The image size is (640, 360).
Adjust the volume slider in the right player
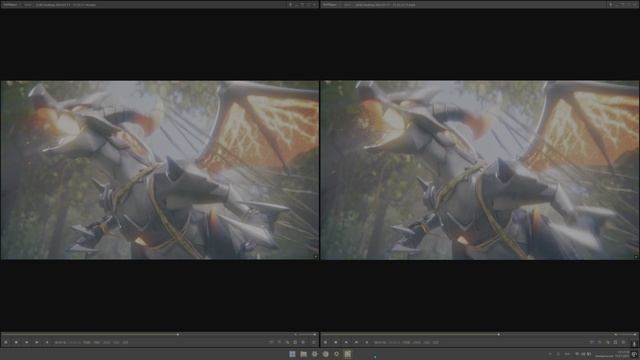click(626, 335)
